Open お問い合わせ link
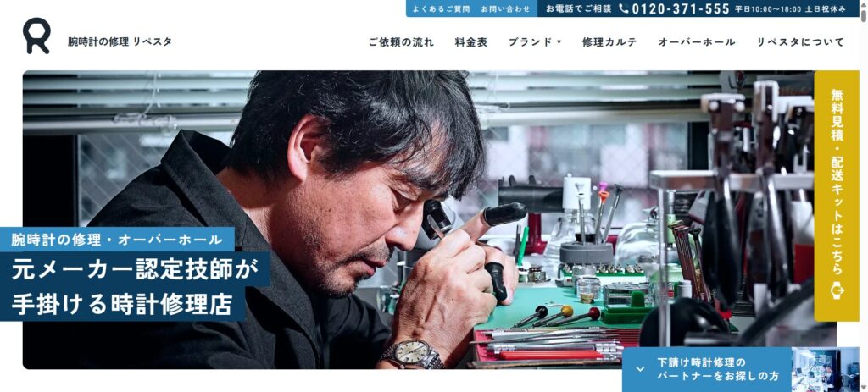Image resolution: width=868 pixels, height=392 pixels. (505, 8)
